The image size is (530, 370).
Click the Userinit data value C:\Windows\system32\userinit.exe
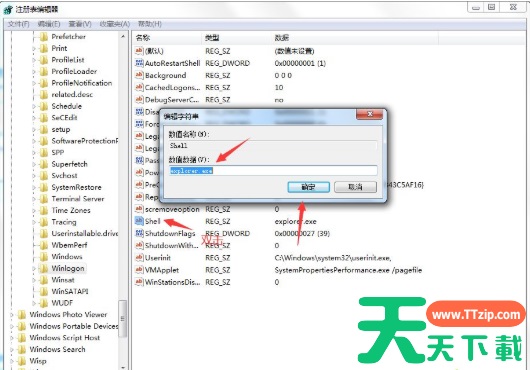333,258
